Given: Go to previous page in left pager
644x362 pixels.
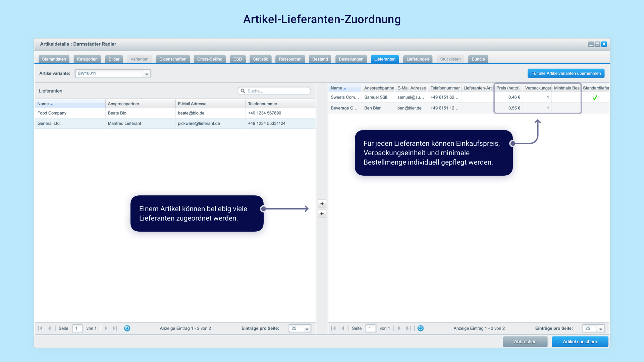Looking at the screenshot, I should tap(50, 328).
